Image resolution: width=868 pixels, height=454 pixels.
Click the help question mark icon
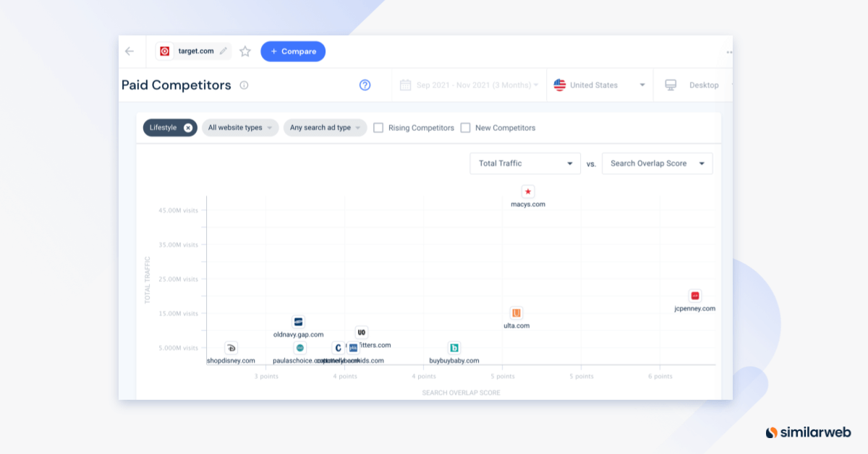(365, 85)
